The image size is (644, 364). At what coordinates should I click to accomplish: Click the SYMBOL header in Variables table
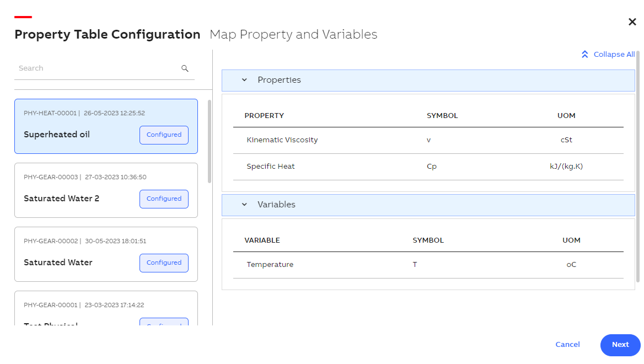(428, 240)
